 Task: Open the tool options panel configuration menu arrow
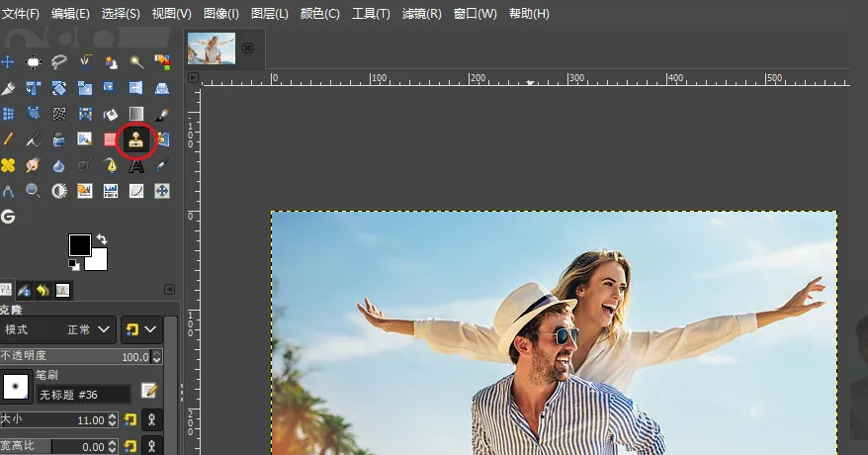pos(169,289)
